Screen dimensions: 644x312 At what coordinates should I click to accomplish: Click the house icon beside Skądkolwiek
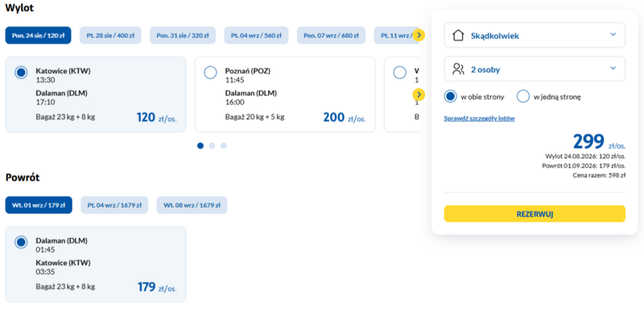click(x=458, y=35)
